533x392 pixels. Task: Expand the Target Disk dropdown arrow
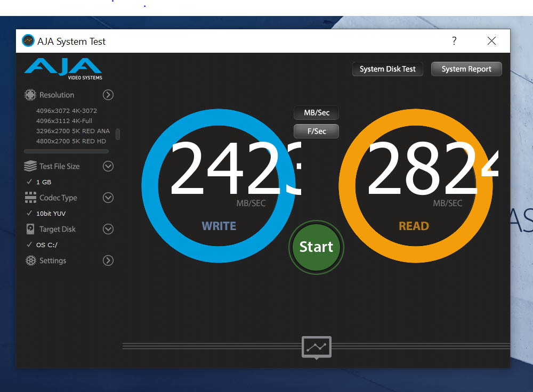[x=108, y=229]
